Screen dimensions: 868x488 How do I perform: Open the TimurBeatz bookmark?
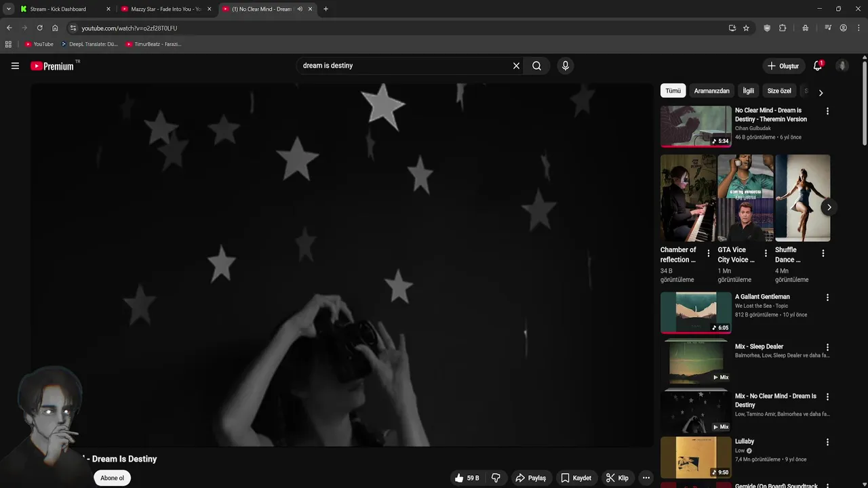(153, 44)
